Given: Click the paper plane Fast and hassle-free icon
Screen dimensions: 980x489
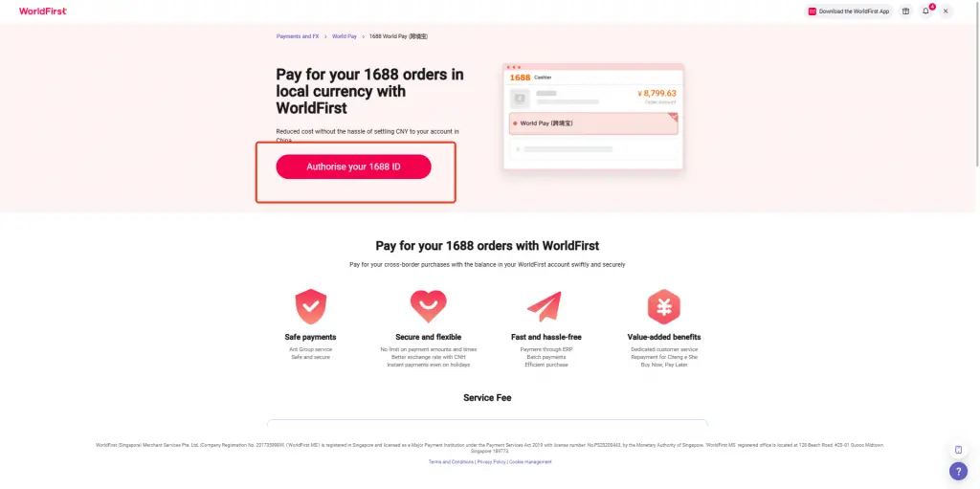Looking at the screenshot, I should click(545, 306).
